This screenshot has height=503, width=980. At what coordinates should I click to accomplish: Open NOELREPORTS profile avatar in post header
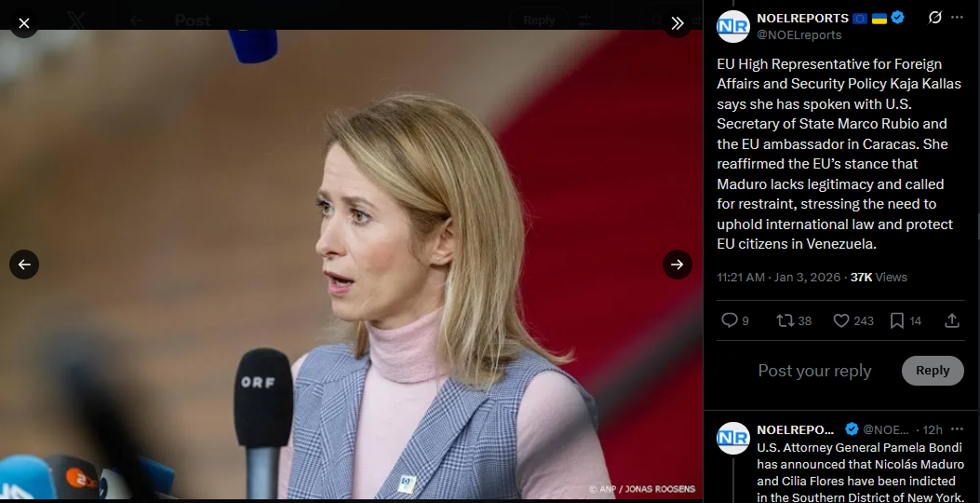click(x=733, y=26)
